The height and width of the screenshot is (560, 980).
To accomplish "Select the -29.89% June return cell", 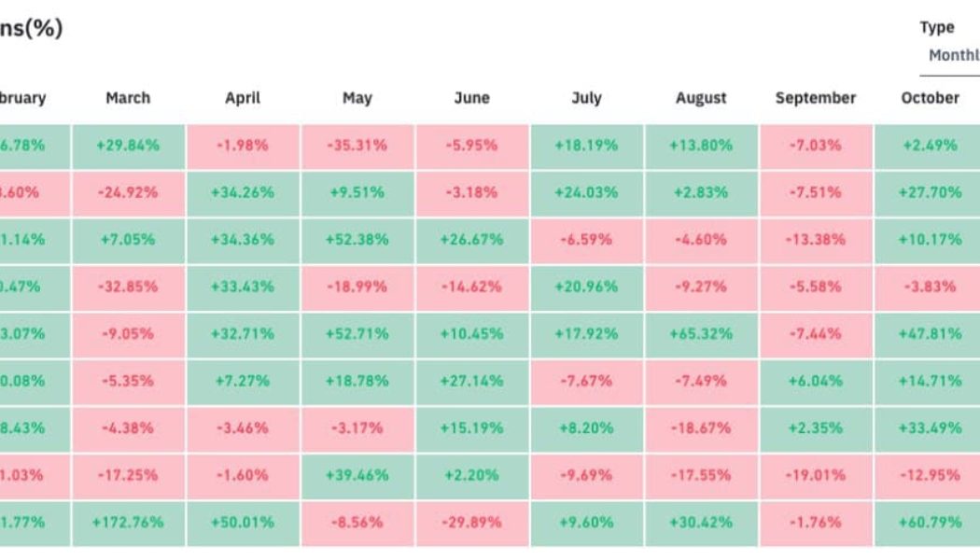I will coord(472,524).
